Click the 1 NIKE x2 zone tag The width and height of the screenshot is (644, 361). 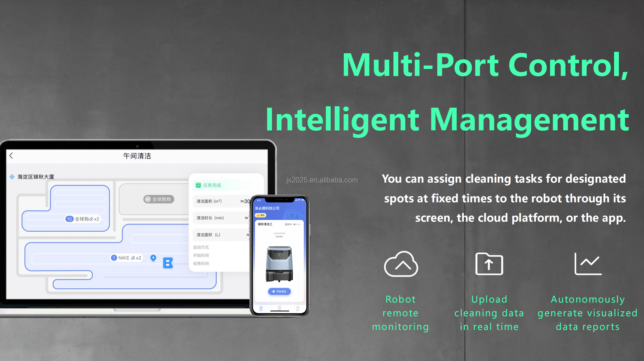click(x=126, y=258)
